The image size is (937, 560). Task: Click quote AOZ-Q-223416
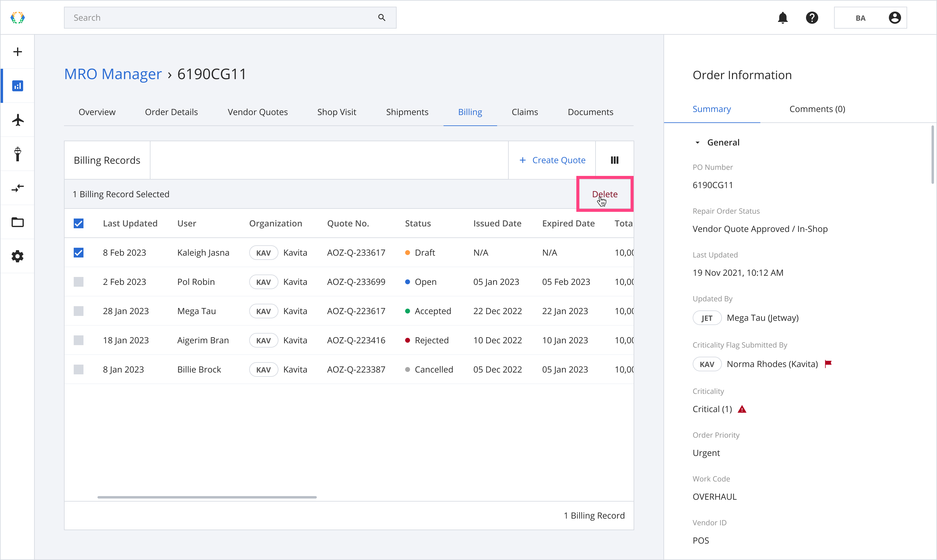(x=356, y=340)
